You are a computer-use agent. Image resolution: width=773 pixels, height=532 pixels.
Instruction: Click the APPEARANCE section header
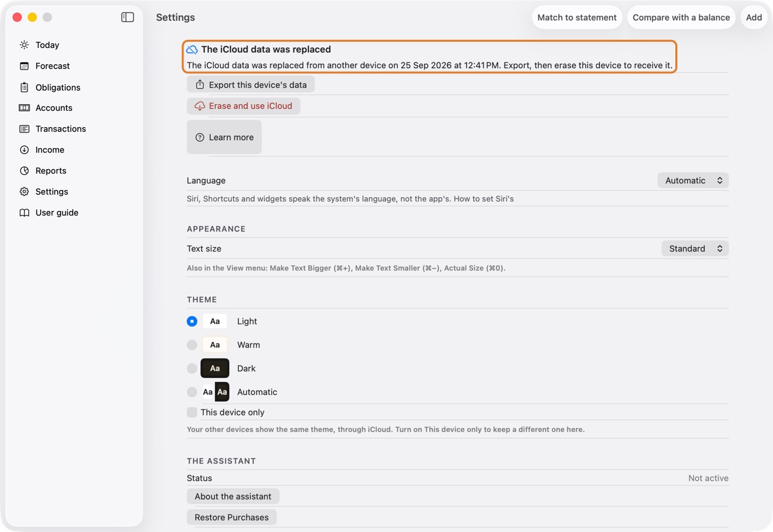coord(216,229)
